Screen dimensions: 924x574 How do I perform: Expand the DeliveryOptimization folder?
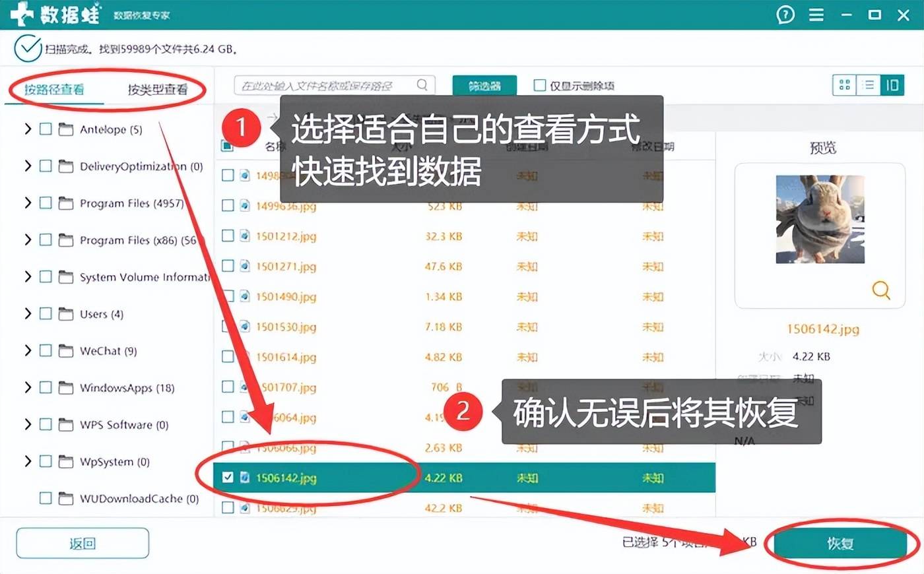pyautogui.click(x=28, y=166)
